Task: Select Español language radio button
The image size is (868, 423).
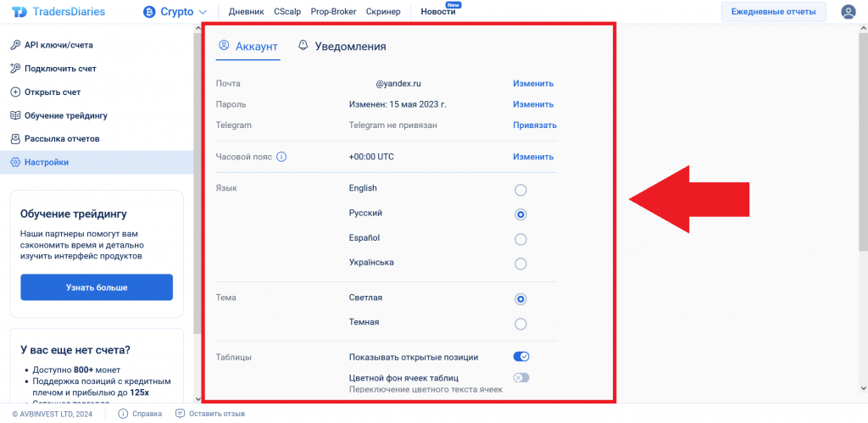Action: click(520, 240)
